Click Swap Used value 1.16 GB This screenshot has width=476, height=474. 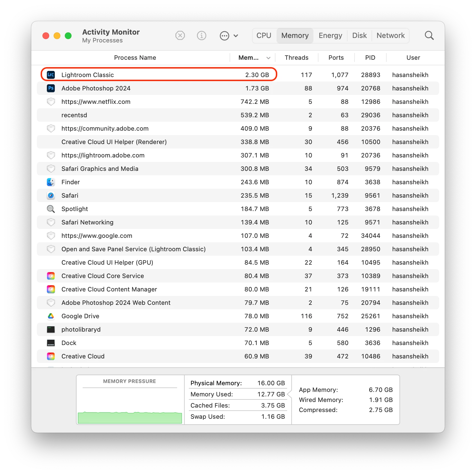pos(273,416)
